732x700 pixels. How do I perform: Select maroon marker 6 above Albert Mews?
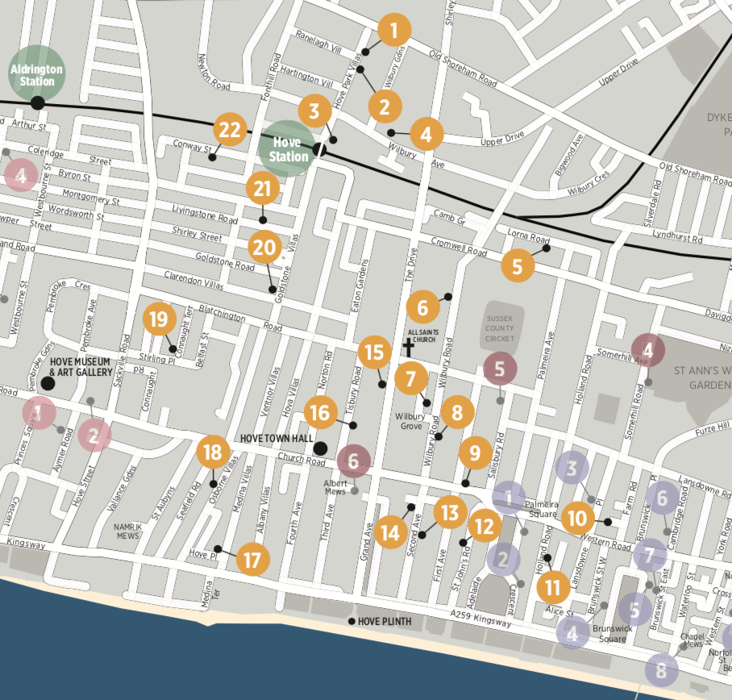click(353, 461)
